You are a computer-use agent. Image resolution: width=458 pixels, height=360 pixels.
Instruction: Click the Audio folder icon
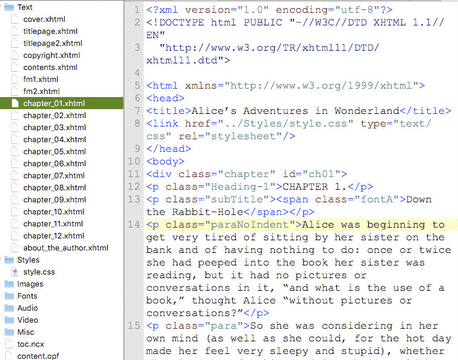pyautogui.click(x=9, y=308)
